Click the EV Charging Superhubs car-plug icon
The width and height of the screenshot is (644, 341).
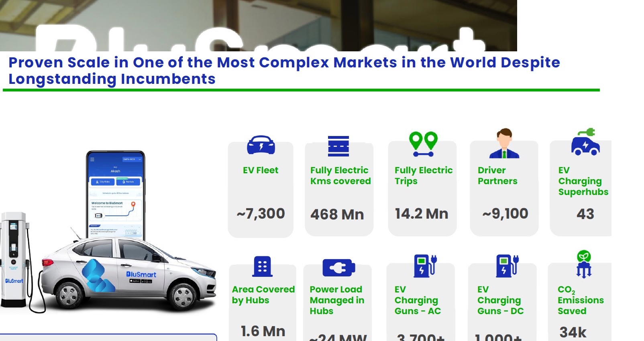click(x=586, y=142)
